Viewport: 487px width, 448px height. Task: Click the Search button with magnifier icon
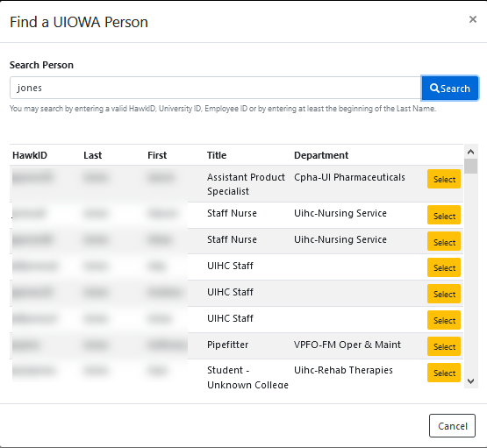click(x=449, y=89)
